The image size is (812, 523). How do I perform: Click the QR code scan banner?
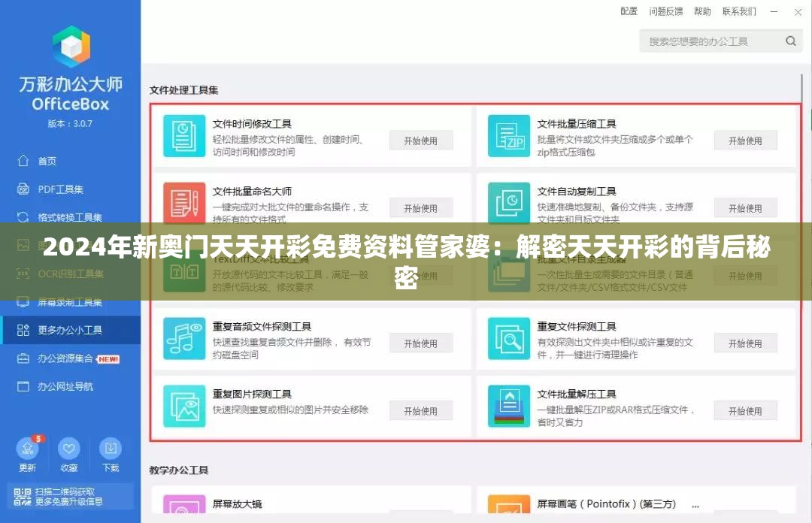(x=70, y=496)
